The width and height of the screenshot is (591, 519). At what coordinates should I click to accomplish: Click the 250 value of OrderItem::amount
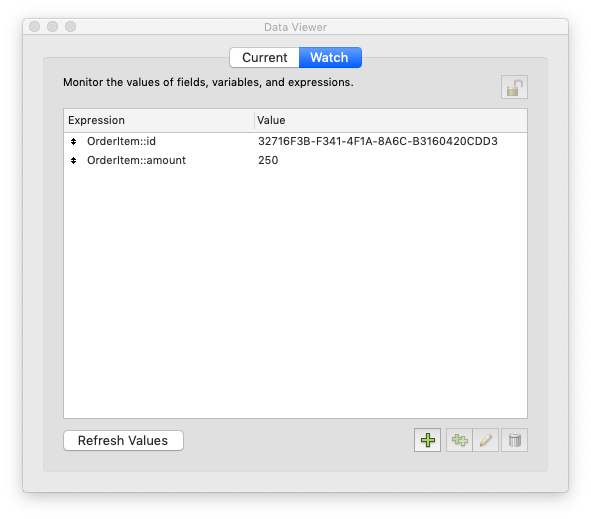(268, 161)
